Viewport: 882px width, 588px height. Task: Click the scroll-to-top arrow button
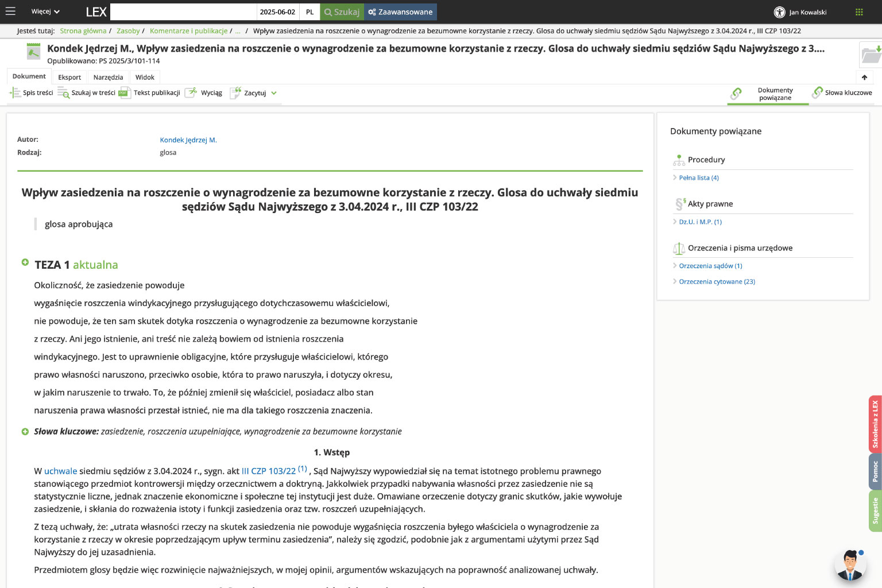pos(864,78)
